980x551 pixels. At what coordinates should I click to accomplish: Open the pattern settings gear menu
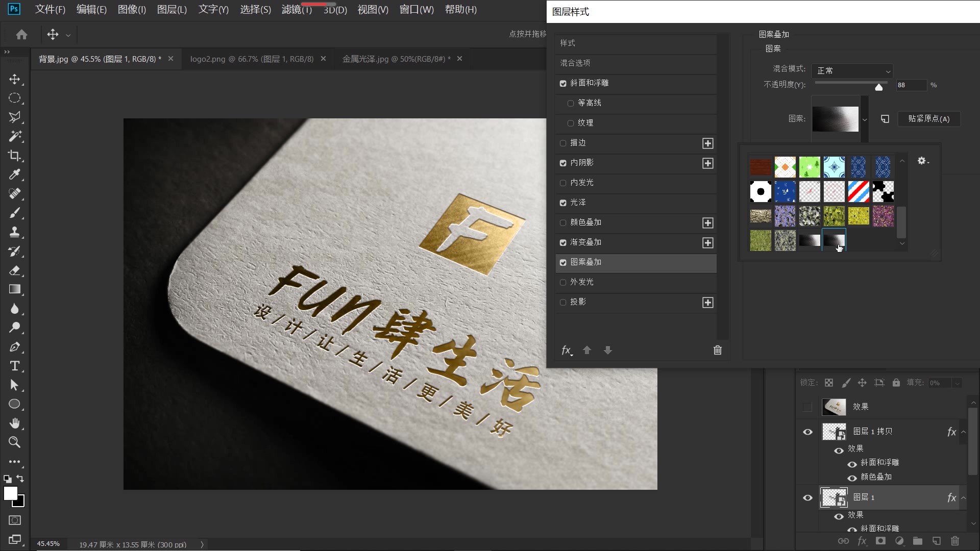[x=922, y=161]
